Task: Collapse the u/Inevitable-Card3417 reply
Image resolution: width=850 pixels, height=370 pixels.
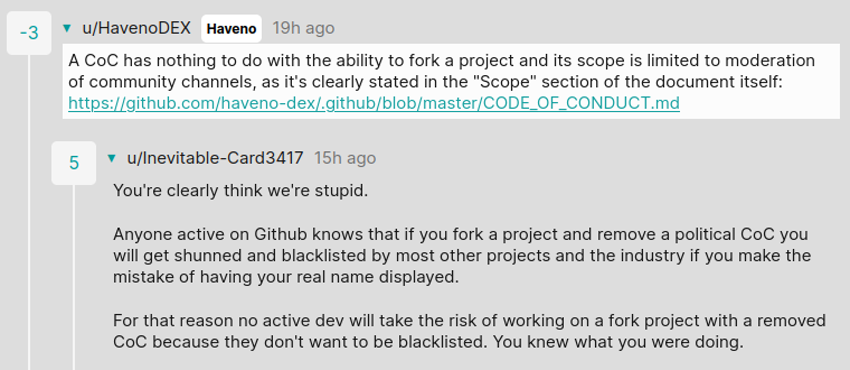Action: pyautogui.click(x=112, y=158)
